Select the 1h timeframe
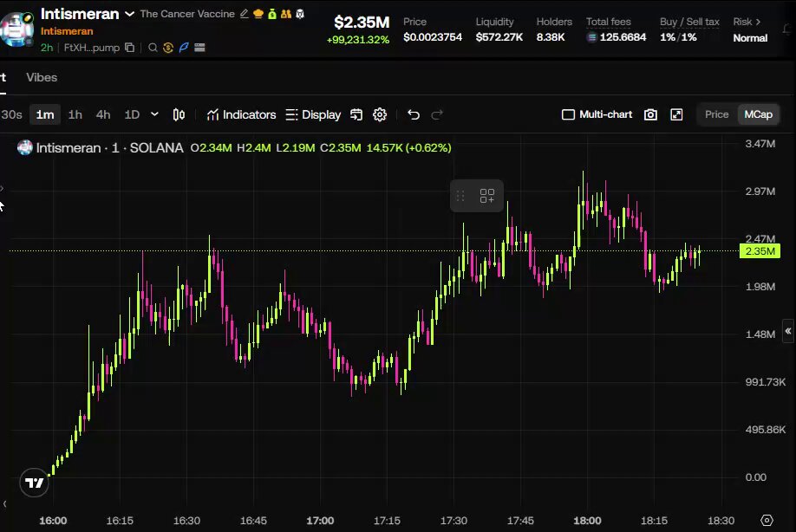Screen dimensions: 796x532 (75, 114)
